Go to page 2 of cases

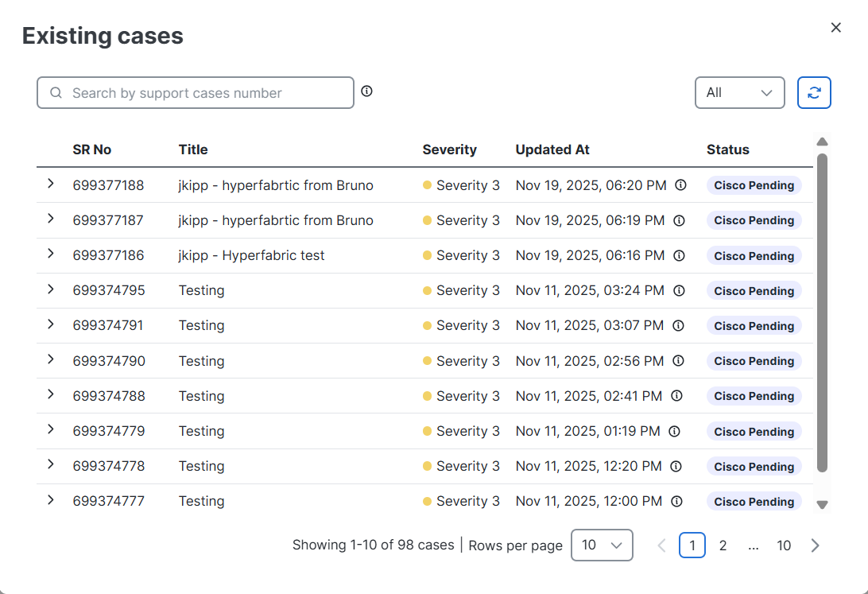click(723, 545)
